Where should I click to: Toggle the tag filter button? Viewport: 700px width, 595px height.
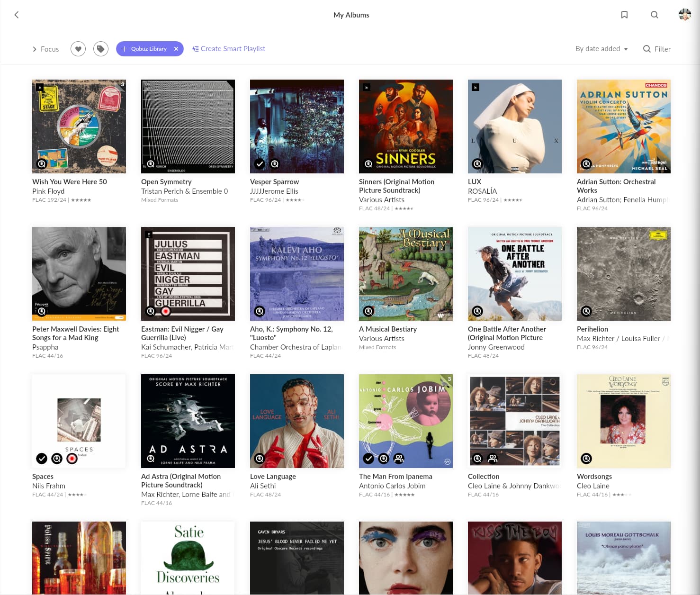tap(100, 49)
